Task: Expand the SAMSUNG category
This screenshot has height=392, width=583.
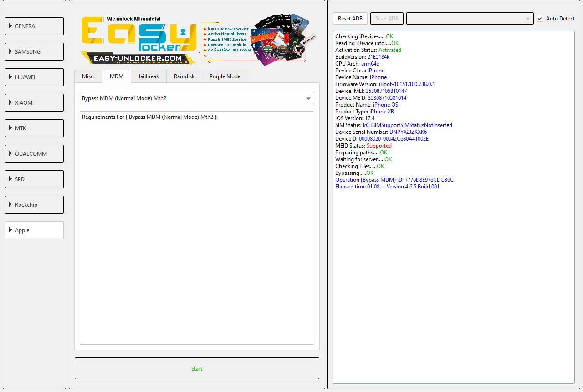Action: click(34, 51)
